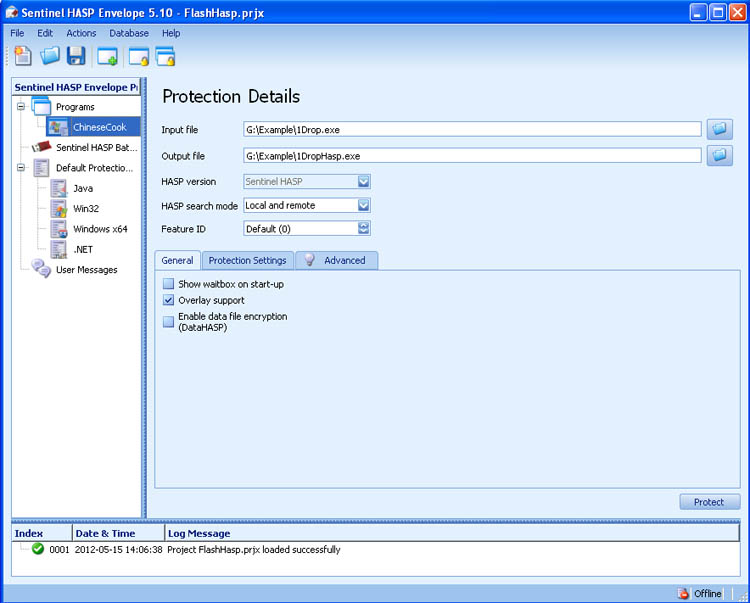Switch to the General tab

click(x=177, y=261)
